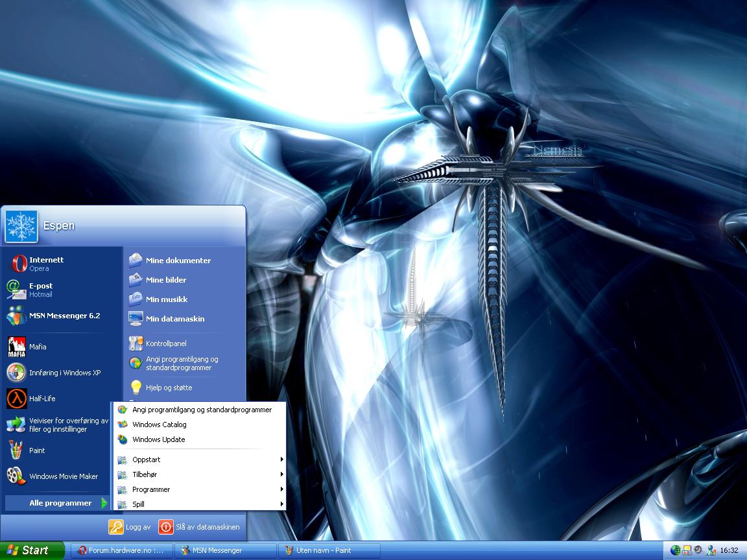Expand Alle programmer green arrow
Screen dimensions: 747x560
coord(104,503)
